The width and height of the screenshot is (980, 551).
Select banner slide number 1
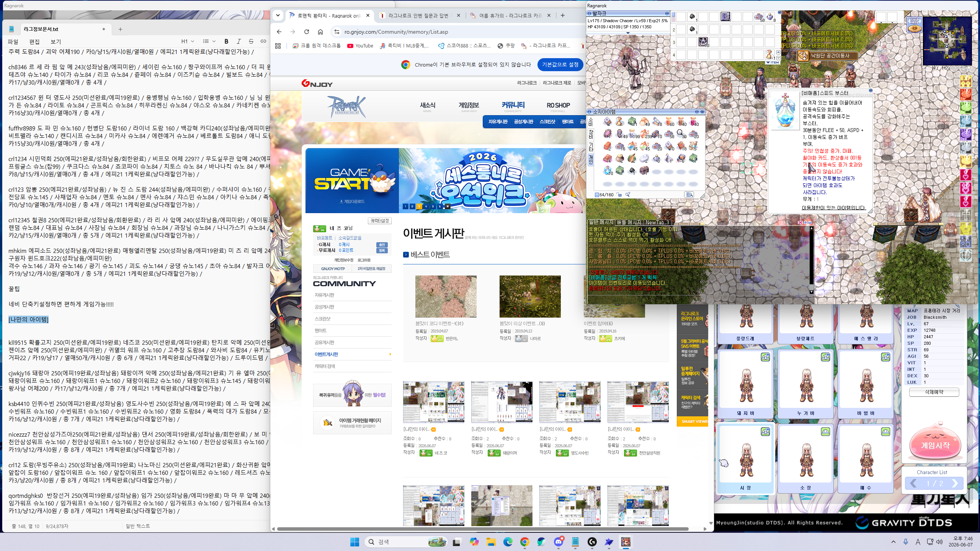point(405,206)
